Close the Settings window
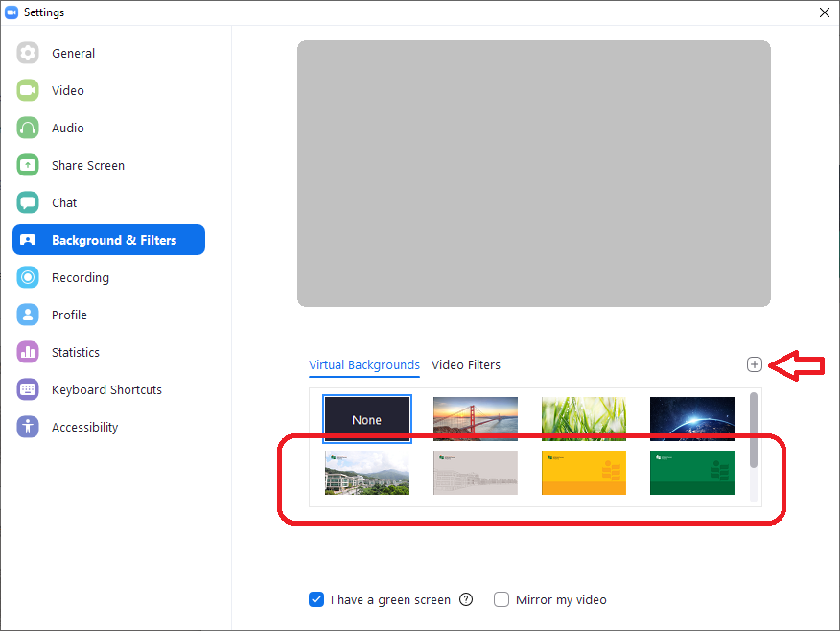840x631 pixels. (825, 12)
